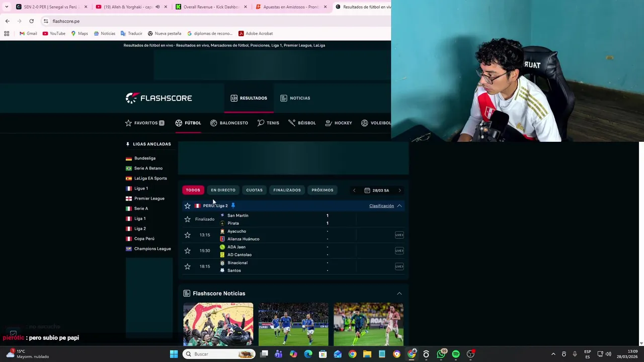The height and width of the screenshot is (362, 644).
Task: Open Favoritos star section
Action: [x=144, y=123]
